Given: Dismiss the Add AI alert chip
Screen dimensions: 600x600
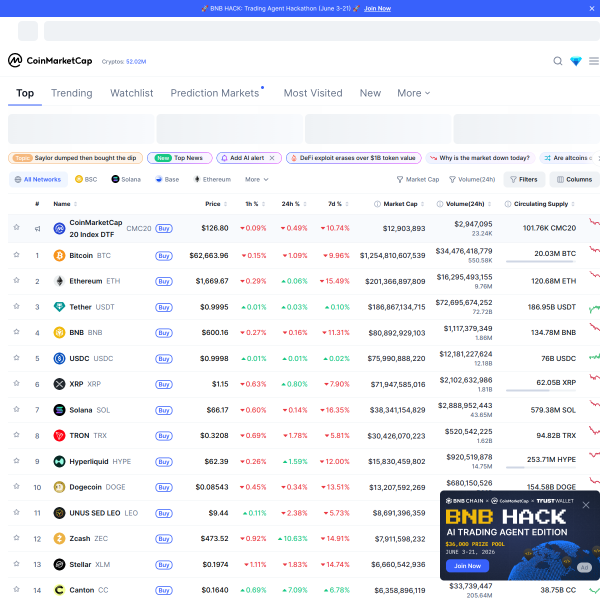Looking at the screenshot, I should click(272, 158).
